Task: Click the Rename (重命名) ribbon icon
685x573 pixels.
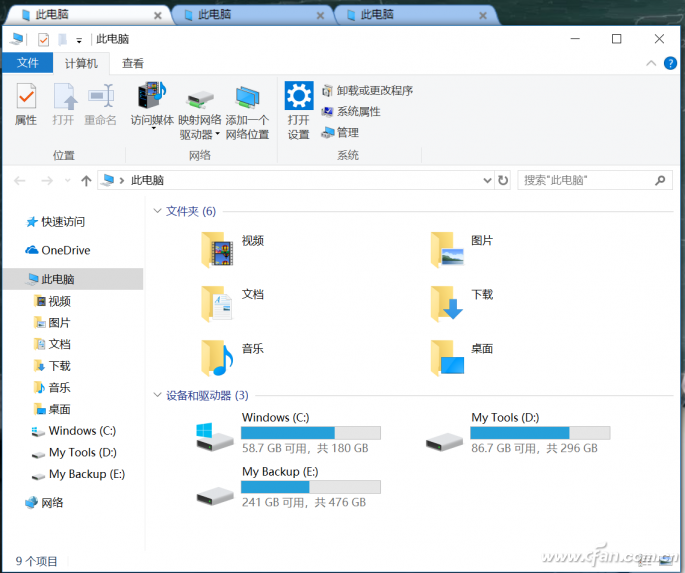Action: pyautogui.click(x=101, y=95)
